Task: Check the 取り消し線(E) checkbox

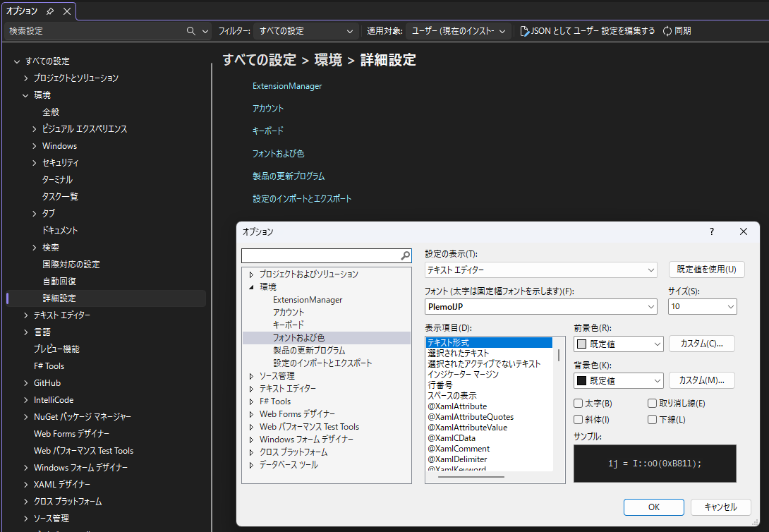Action: click(653, 404)
